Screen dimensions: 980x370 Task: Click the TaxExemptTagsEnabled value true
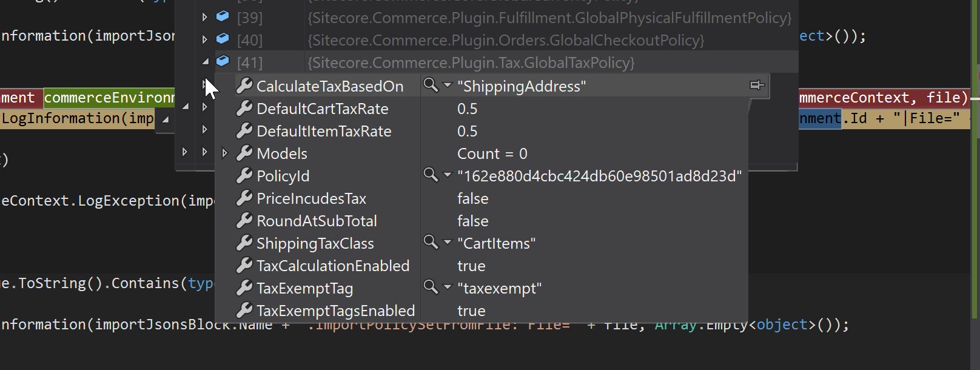(471, 311)
